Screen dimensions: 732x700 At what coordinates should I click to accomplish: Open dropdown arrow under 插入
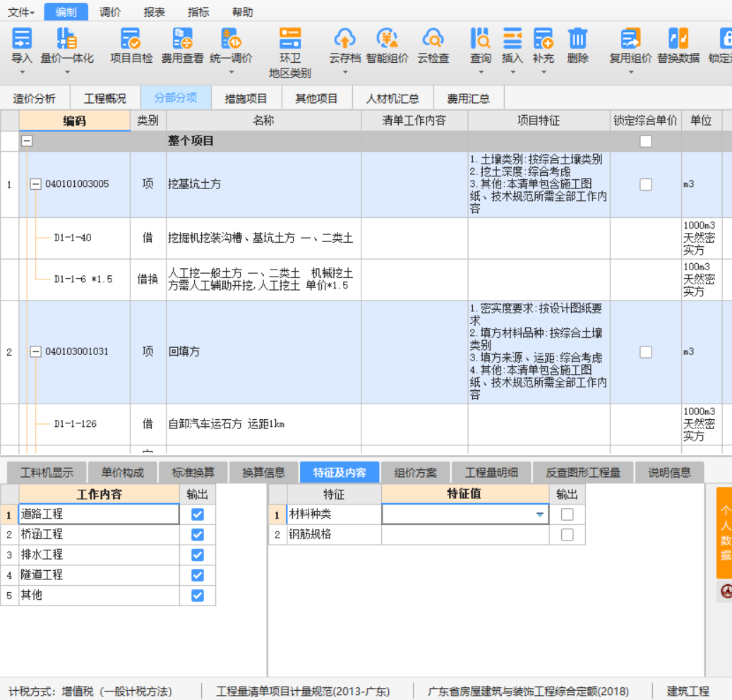pos(512,73)
